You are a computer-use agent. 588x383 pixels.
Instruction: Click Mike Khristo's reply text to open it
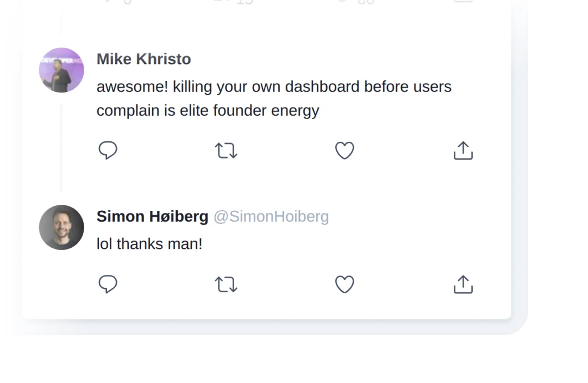pos(273,98)
